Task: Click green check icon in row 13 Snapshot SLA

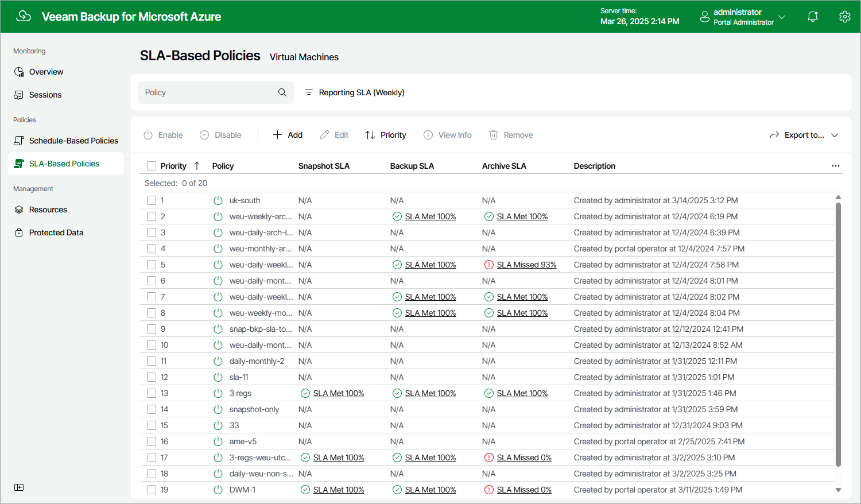Action: 305,393
